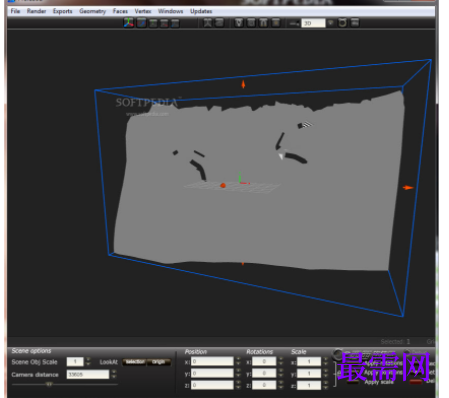Increase the Scene Obj Scale stepper value

[88, 359]
